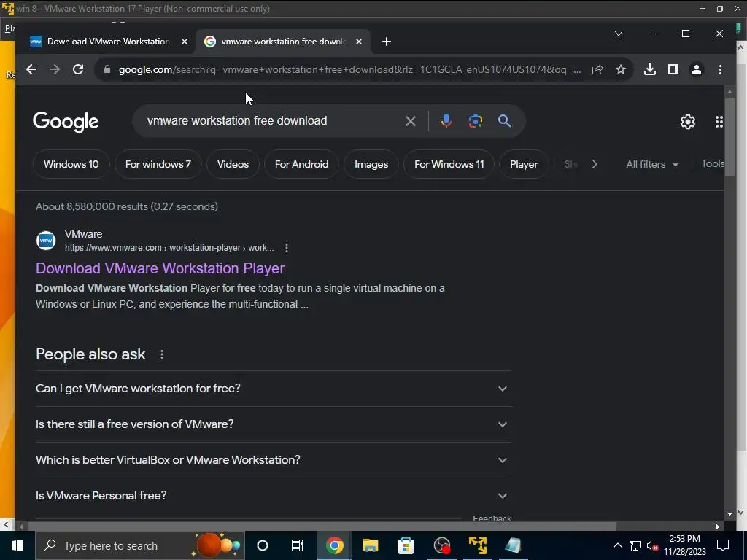Filter results by For Windows 11
The height and width of the screenshot is (560, 747).
click(x=449, y=164)
